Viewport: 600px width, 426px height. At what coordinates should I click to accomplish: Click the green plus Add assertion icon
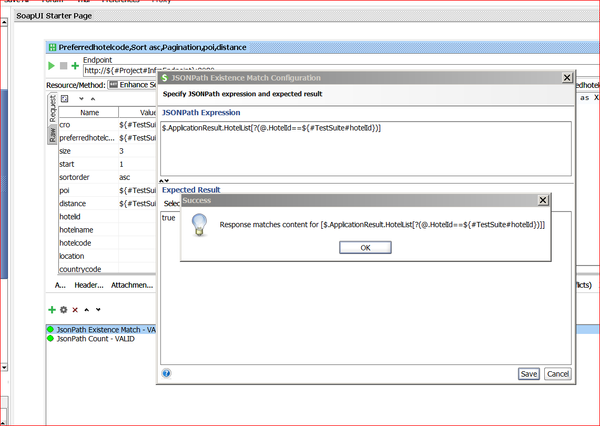[x=52, y=310]
